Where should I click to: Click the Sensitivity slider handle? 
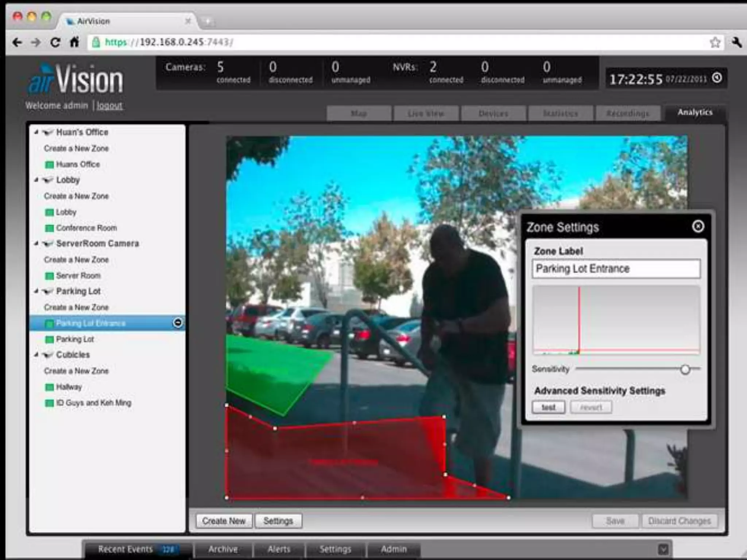click(685, 369)
